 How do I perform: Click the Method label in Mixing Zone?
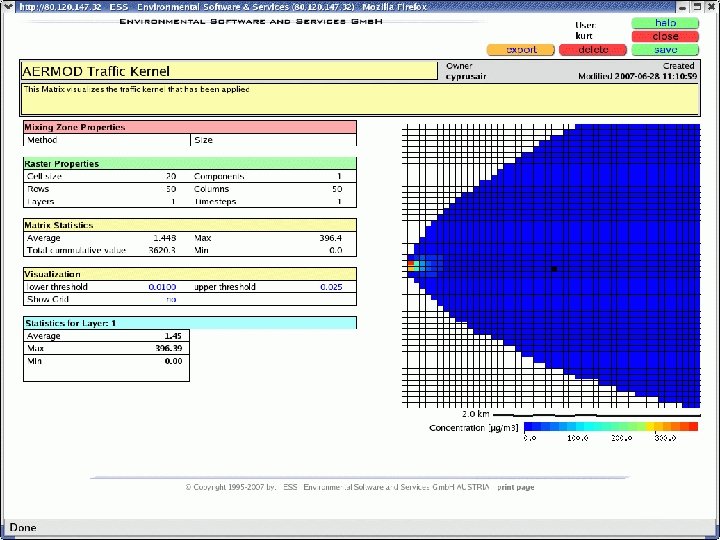42,140
